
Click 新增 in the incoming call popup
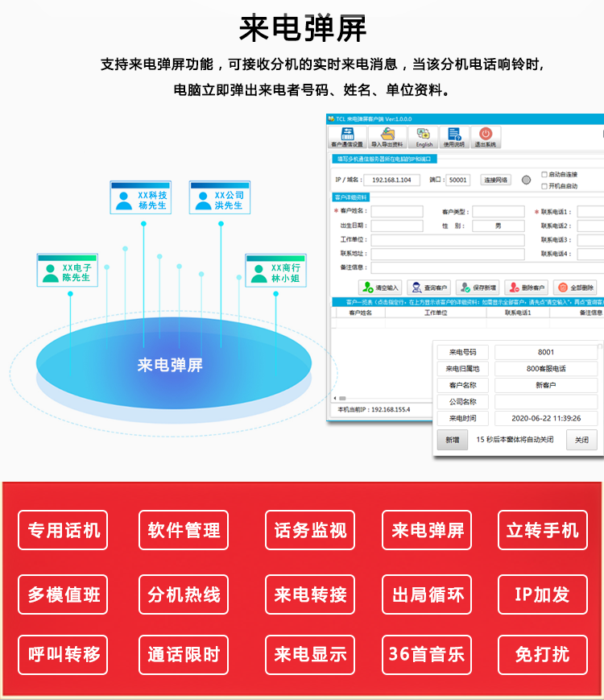(452, 441)
